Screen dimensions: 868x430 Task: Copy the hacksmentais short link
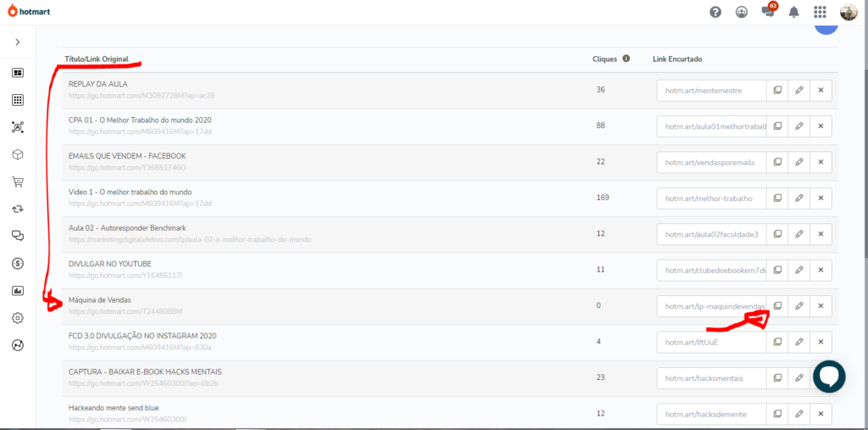pyautogui.click(x=777, y=378)
